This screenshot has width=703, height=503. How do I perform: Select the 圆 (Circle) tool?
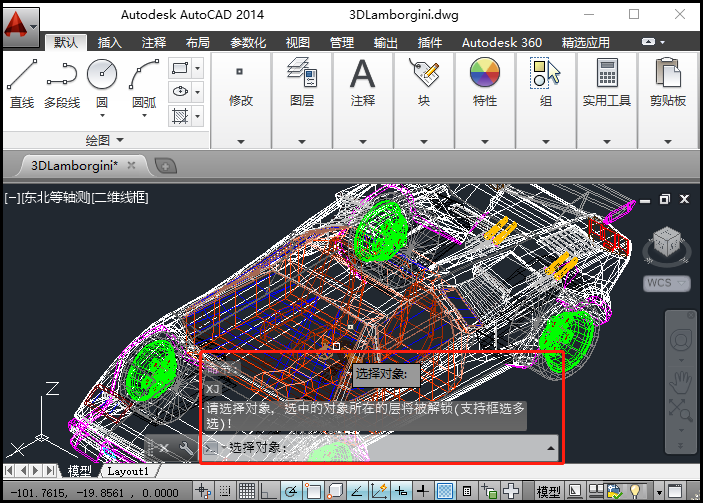click(102, 82)
